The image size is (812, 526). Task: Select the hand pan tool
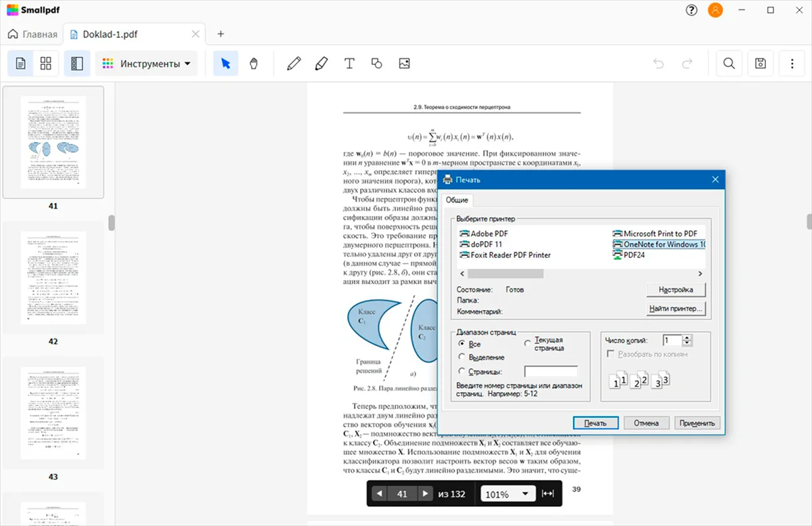point(254,64)
